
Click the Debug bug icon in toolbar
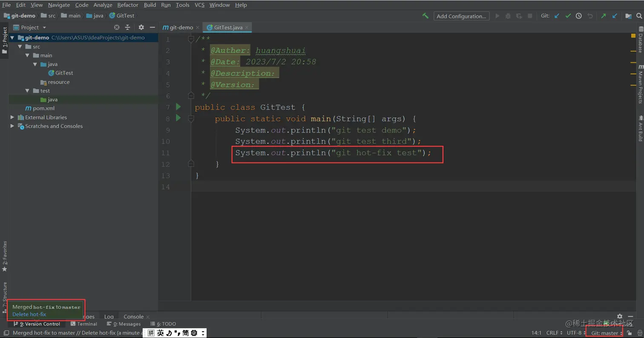click(508, 16)
